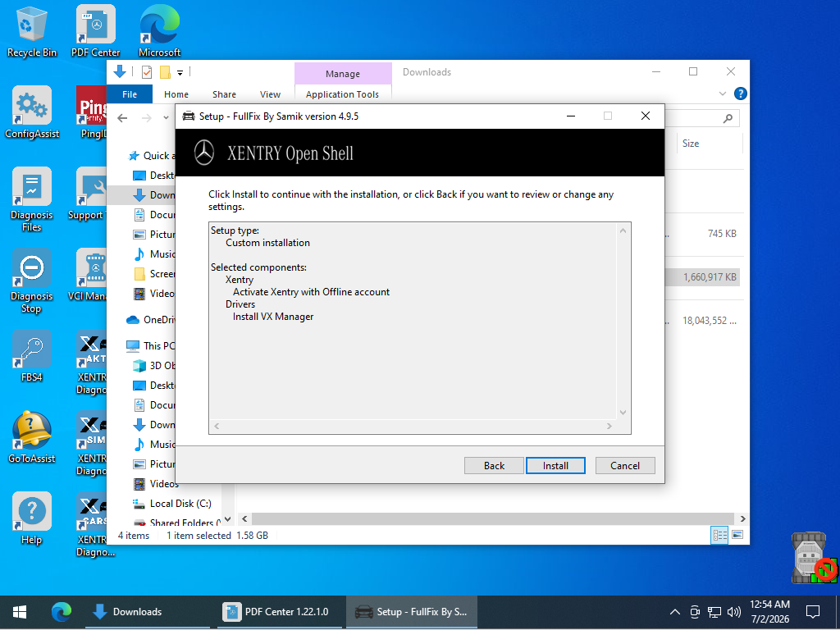Screen dimensions: 840x630
Task: Click Install in the setup wizard
Action: 555,466
